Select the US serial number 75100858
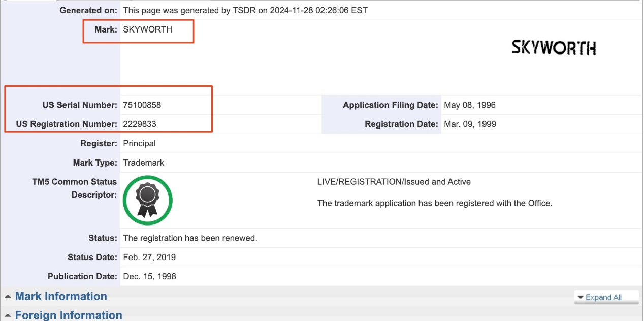This screenshot has width=644, height=321. tap(142, 105)
